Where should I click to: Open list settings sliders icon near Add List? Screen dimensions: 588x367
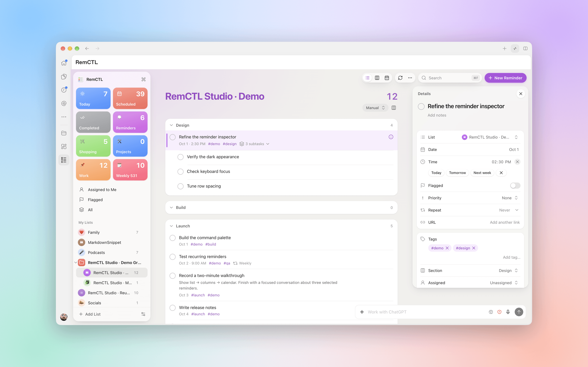[x=143, y=314]
